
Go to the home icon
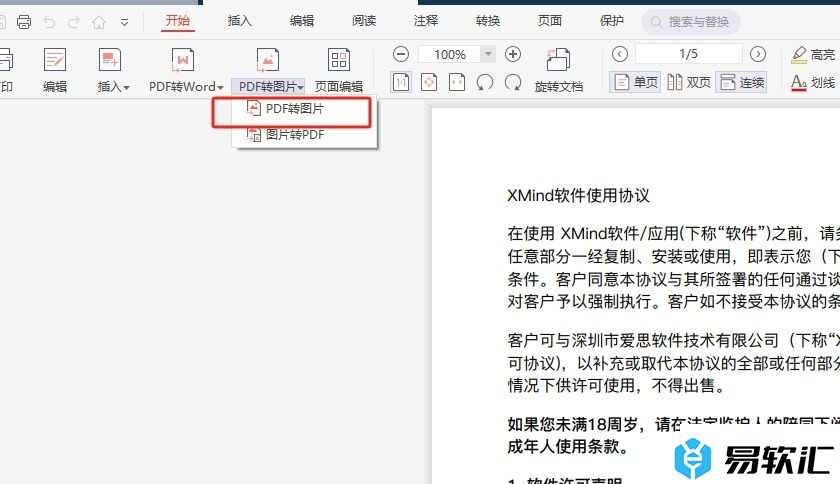coord(99,22)
